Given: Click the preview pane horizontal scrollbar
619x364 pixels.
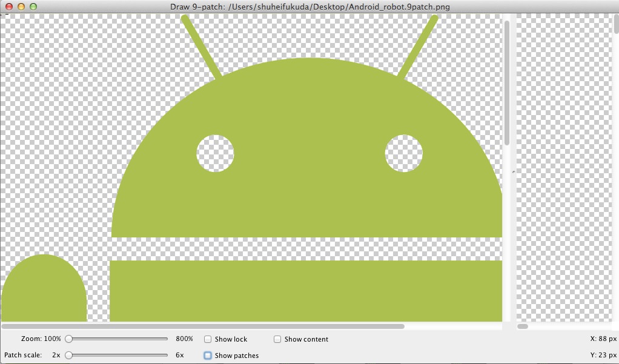Looking at the screenshot, I should [523, 326].
